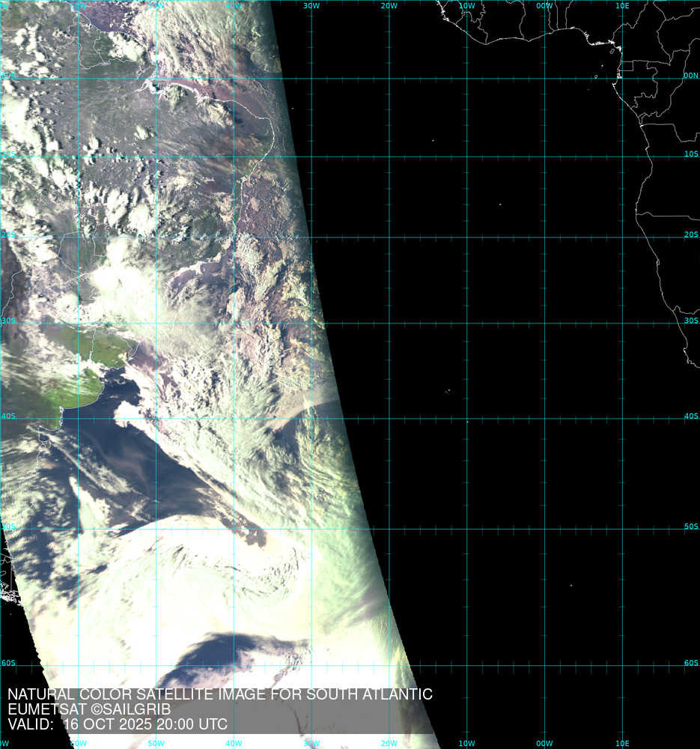Click the '20S' latitude label on right edge

pyautogui.click(x=690, y=234)
